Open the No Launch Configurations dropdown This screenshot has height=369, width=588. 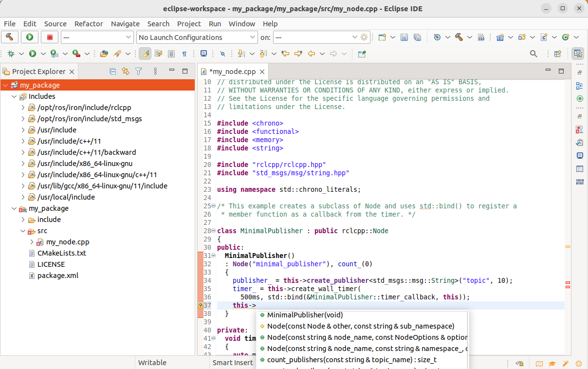coord(253,37)
